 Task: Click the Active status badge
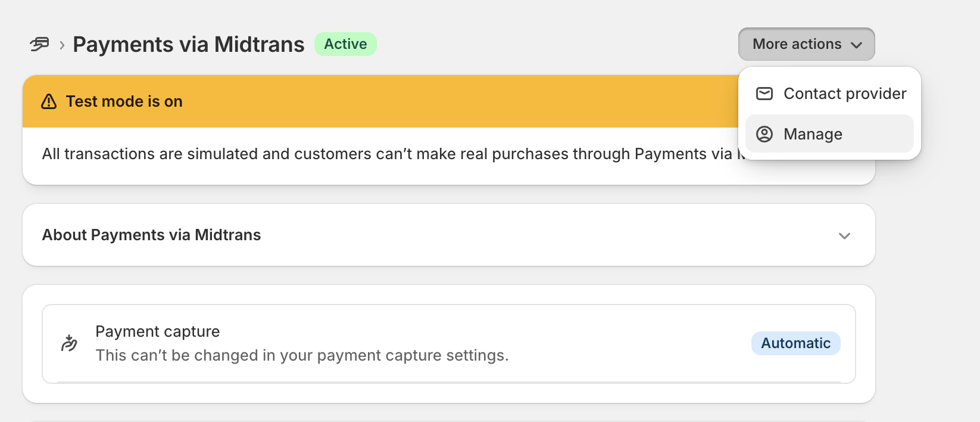[x=345, y=44]
